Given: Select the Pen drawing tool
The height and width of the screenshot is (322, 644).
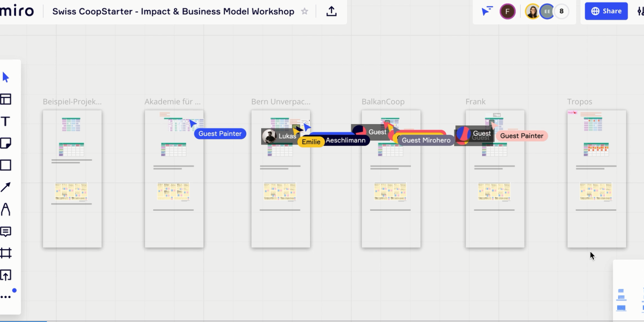Looking at the screenshot, I should pos(6,209).
